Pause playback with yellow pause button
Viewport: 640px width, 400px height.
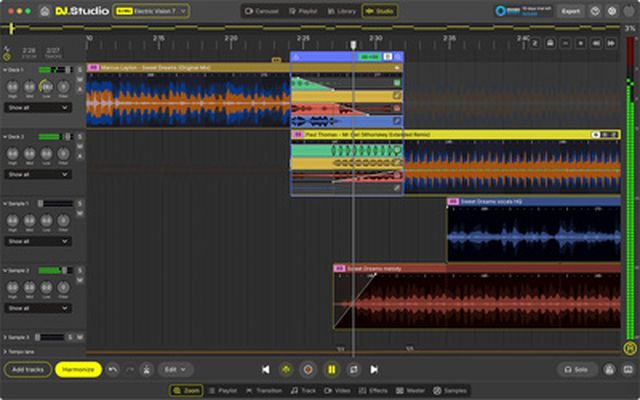click(331, 370)
